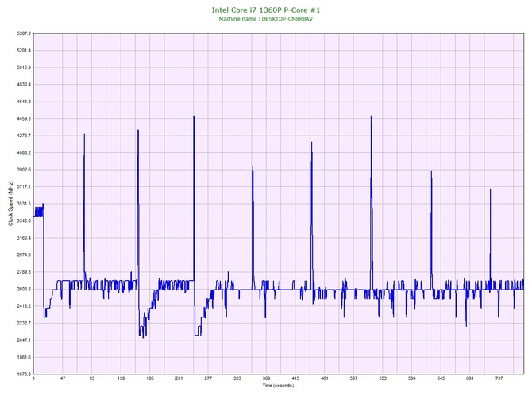Click the 553 time axis tick label
The height and width of the screenshot is (399, 532).
[x=383, y=378]
